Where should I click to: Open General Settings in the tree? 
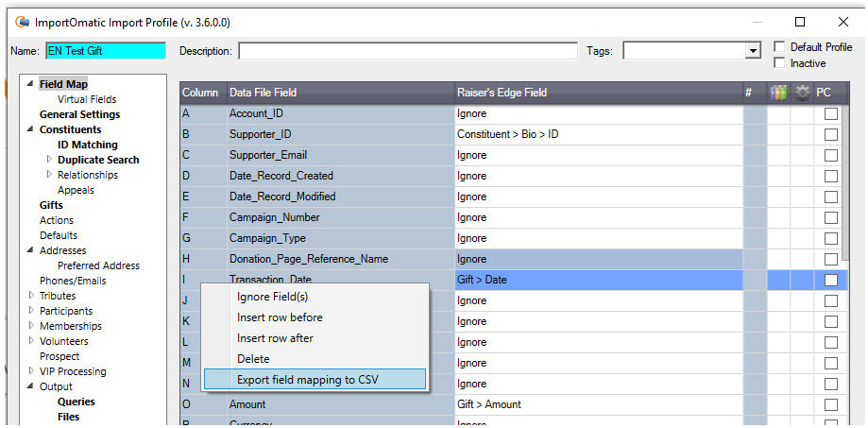[79, 114]
